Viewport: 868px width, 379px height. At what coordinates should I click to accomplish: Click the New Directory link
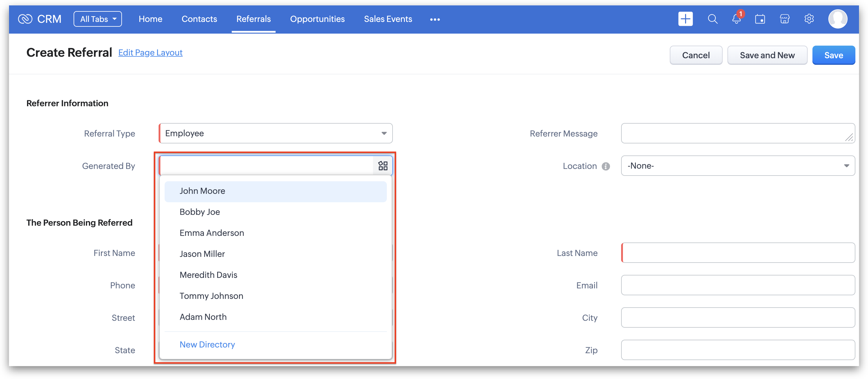[x=207, y=344]
